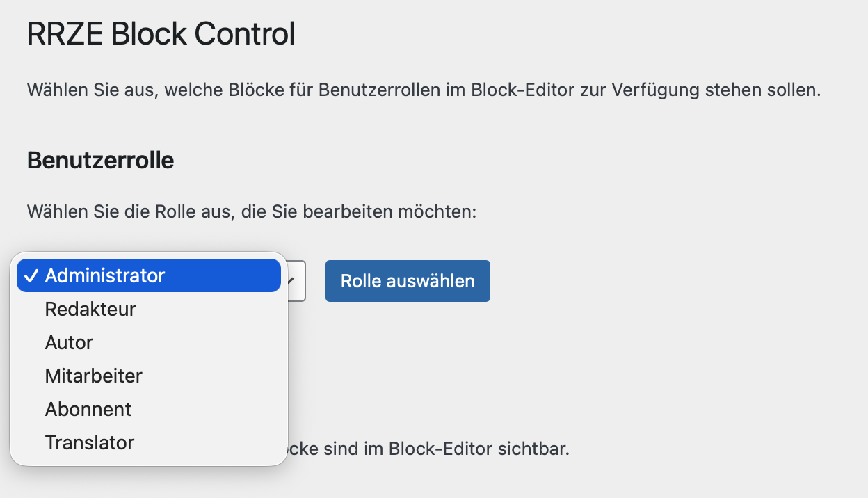Screen dimensions: 868x498
Task: Select Administrator from the role dropdown
Action: [x=104, y=275]
